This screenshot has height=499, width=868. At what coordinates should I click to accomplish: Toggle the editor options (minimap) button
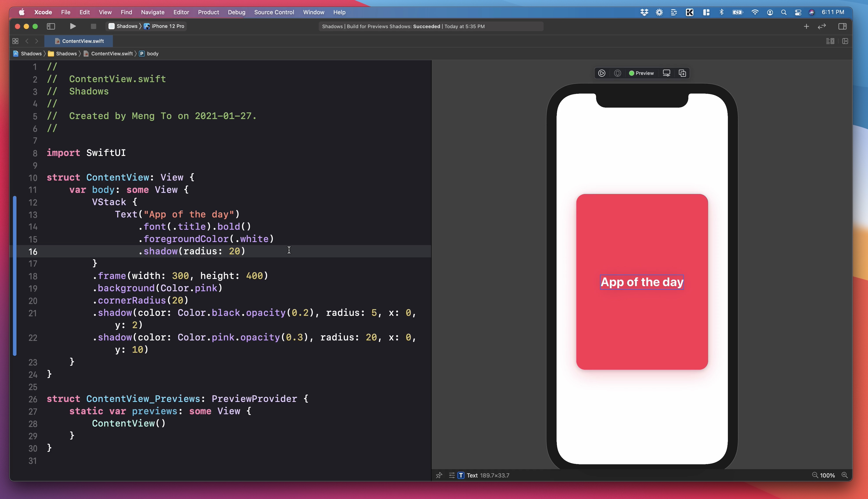tap(830, 41)
